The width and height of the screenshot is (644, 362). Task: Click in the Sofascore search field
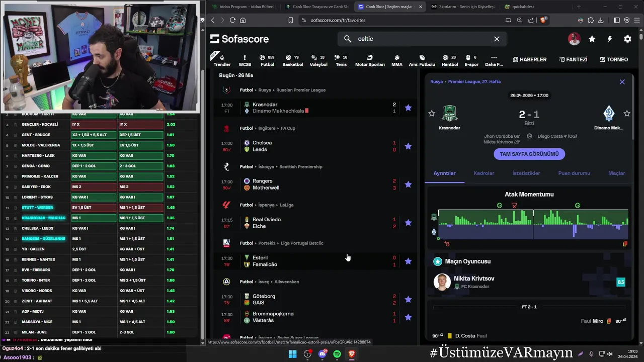pyautogui.click(x=423, y=39)
